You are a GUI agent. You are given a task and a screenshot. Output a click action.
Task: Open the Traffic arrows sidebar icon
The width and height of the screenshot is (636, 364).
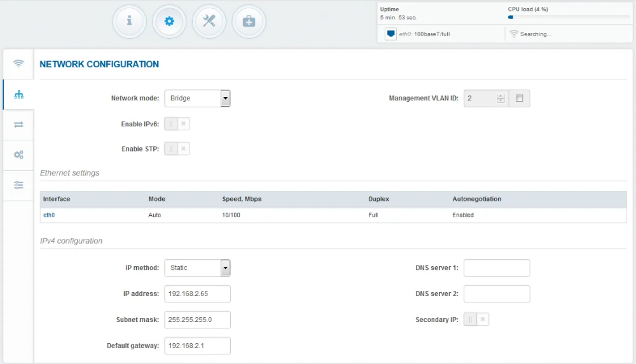point(18,125)
